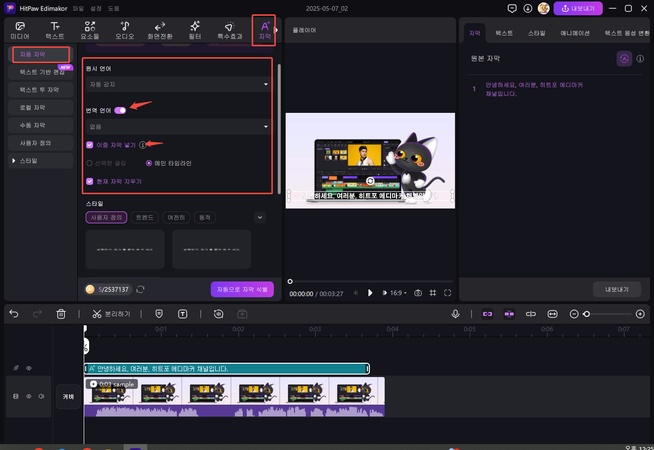Click the microphone voice-over icon
Image resolution: width=654 pixels, height=450 pixels.
tap(455, 314)
